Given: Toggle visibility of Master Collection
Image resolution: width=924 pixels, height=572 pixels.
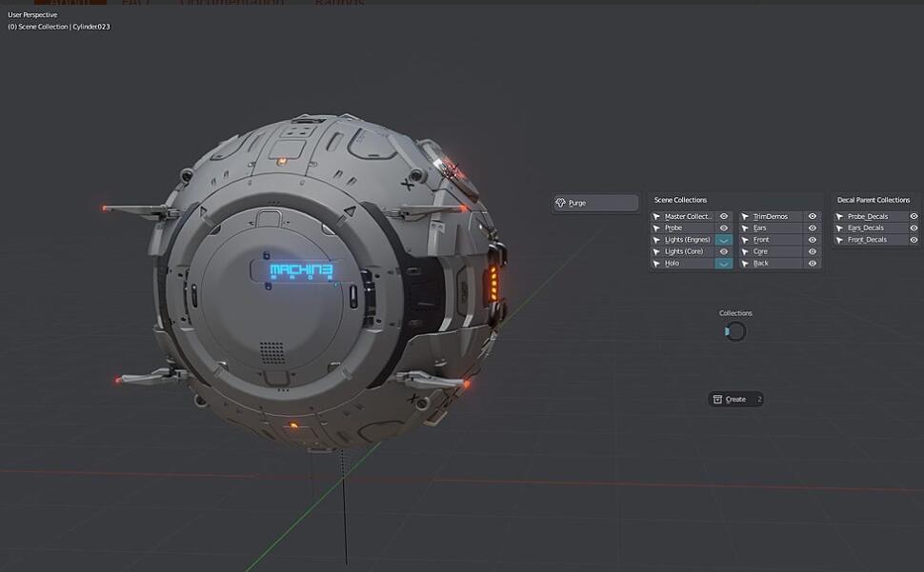Looking at the screenshot, I should click(724, 217).
